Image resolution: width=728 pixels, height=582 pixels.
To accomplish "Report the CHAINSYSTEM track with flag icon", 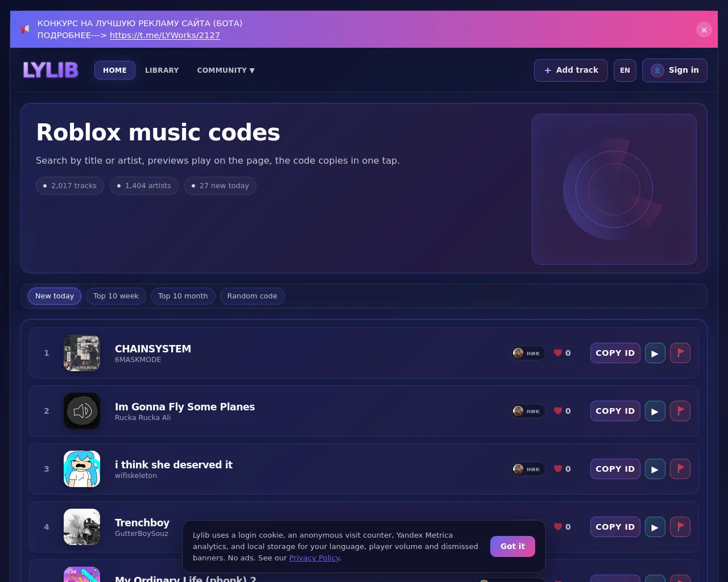I will click(680, 353).
